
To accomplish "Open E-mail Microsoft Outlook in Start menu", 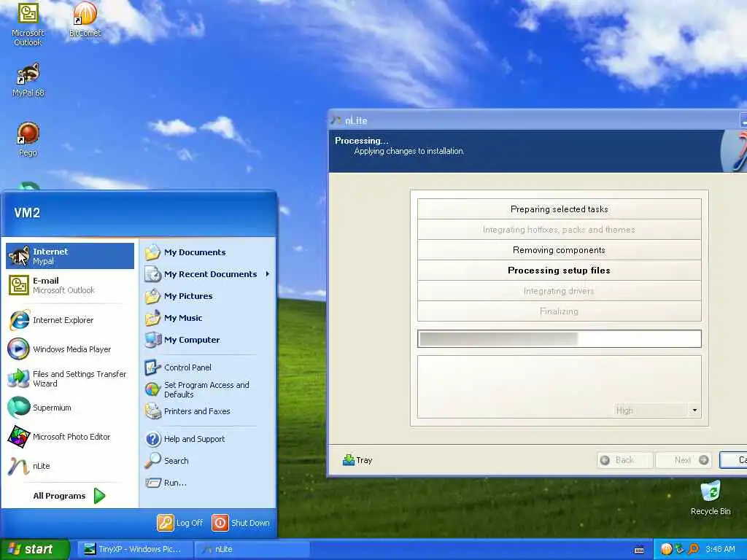I will 70,285.
